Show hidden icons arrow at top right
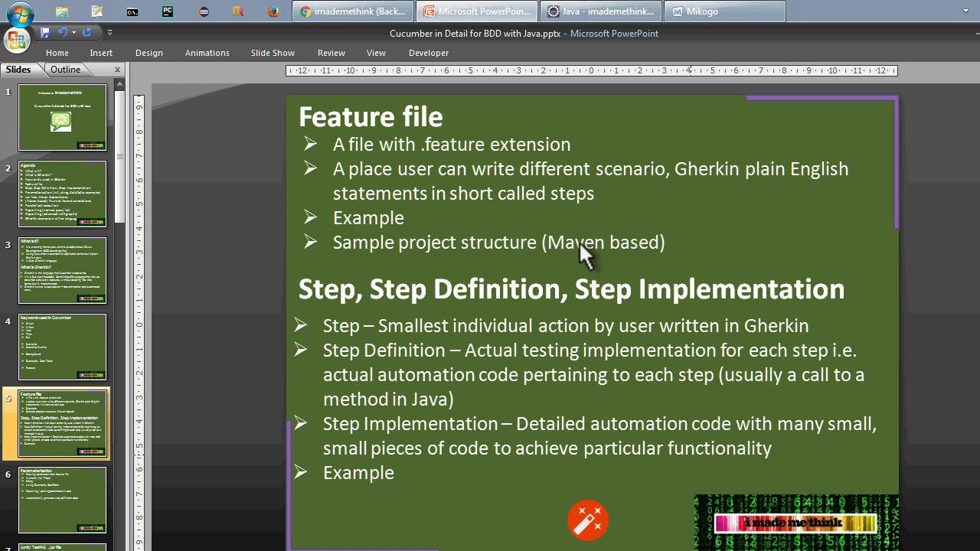This screenshot has height=551, width=980. tap(965, 11)
